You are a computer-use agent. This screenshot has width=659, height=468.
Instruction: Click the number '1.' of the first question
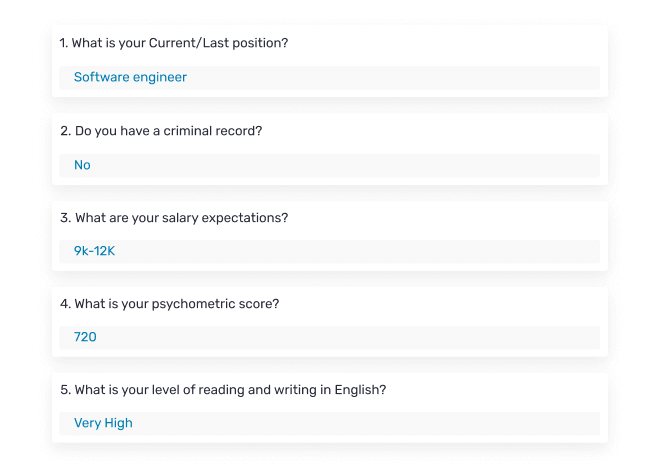tap(64, 43)
